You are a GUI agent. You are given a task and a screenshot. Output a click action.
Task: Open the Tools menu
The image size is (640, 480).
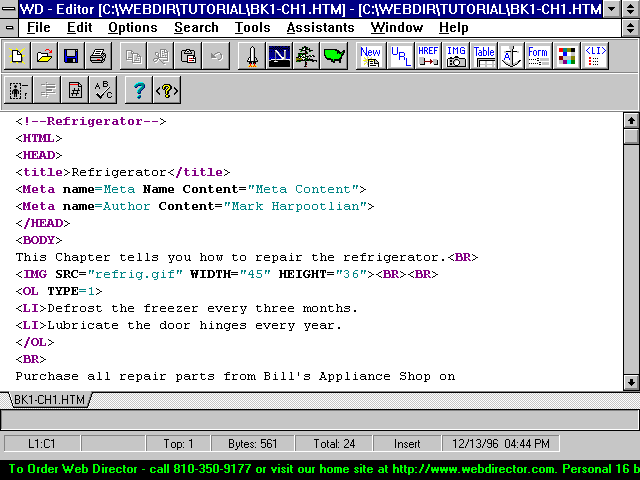(252, 27)
